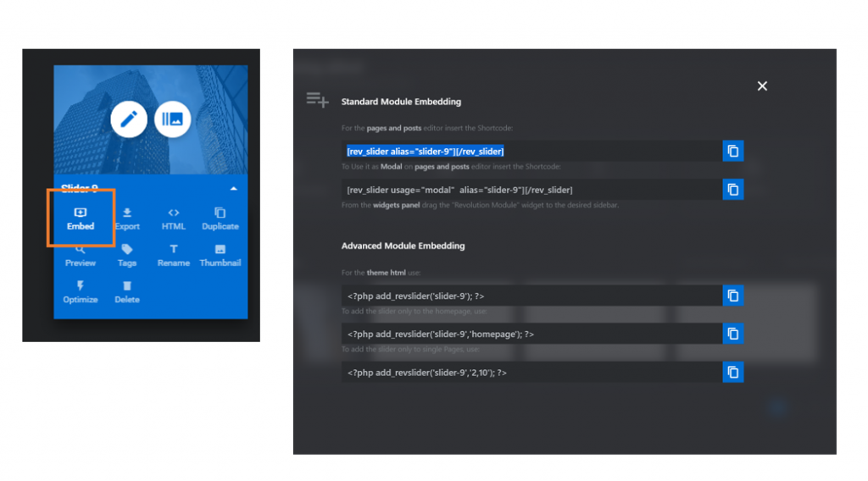868x481 pixels.
Task: Collapse the Slider 9 options arrow
Action: pos(234,188)
